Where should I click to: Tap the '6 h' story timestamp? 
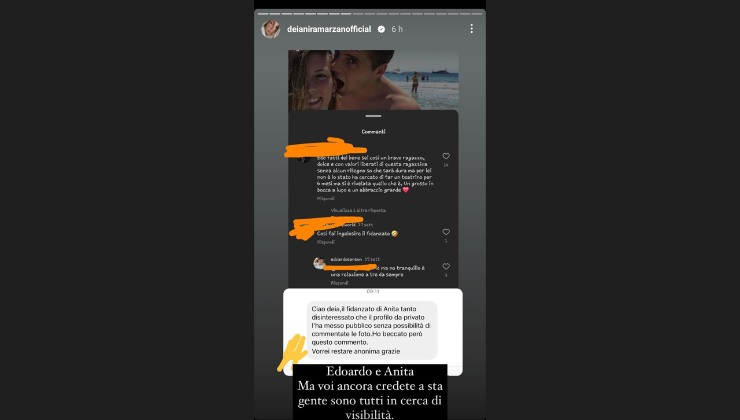pos(397,29)
